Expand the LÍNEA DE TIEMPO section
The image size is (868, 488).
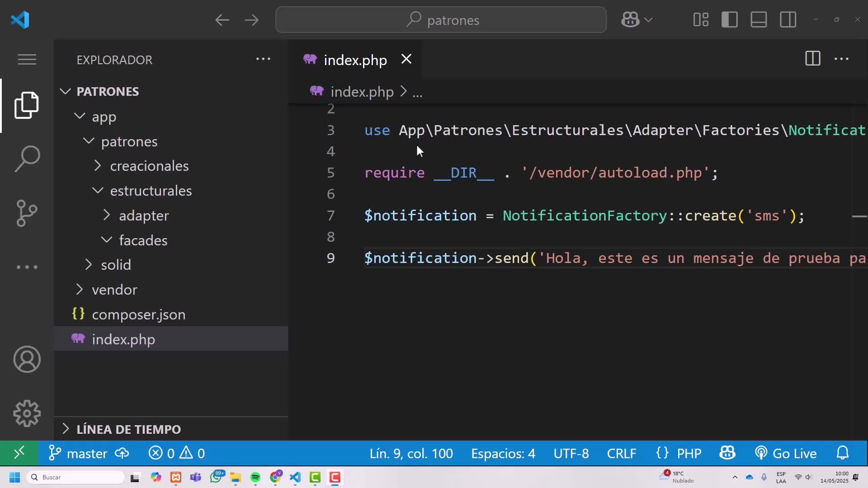pyautogui.click(x=171, y=429)
